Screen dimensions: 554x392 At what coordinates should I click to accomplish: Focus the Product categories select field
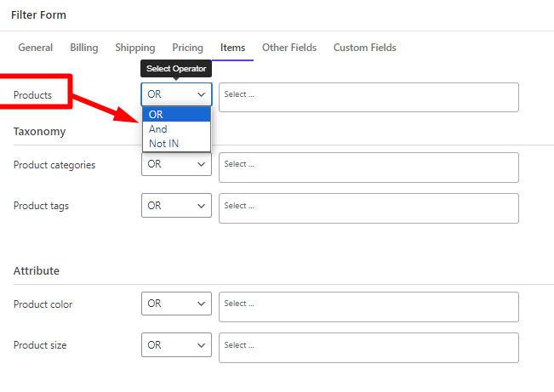click(368, 168)
